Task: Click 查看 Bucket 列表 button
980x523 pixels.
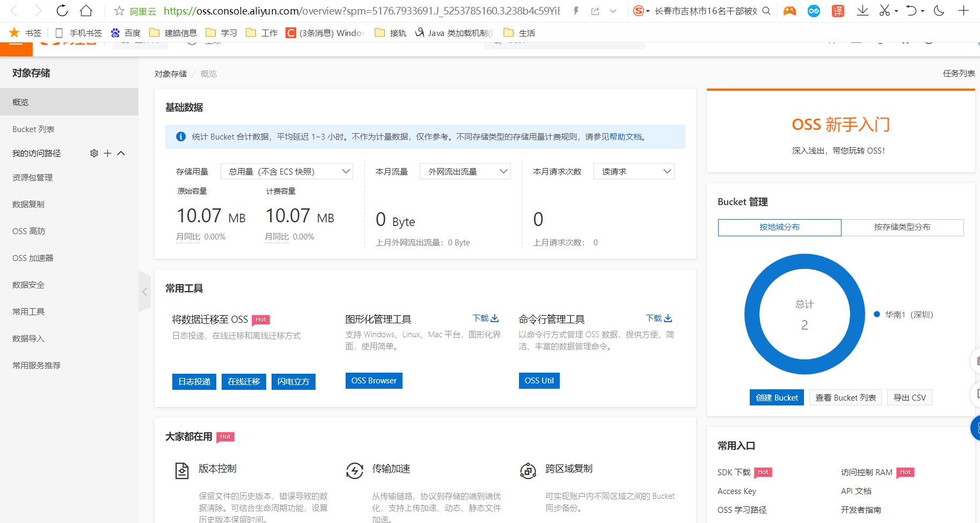Action: (x=845, y=397)
